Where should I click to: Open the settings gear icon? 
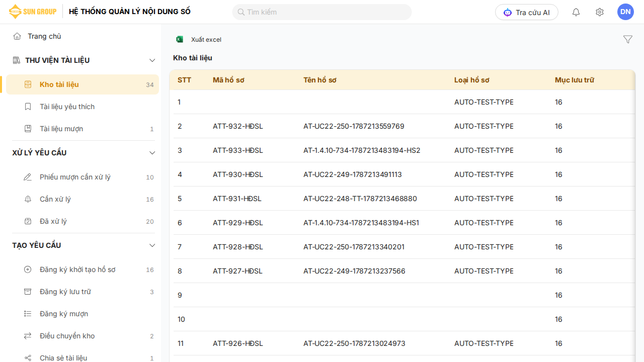(600, 12)
